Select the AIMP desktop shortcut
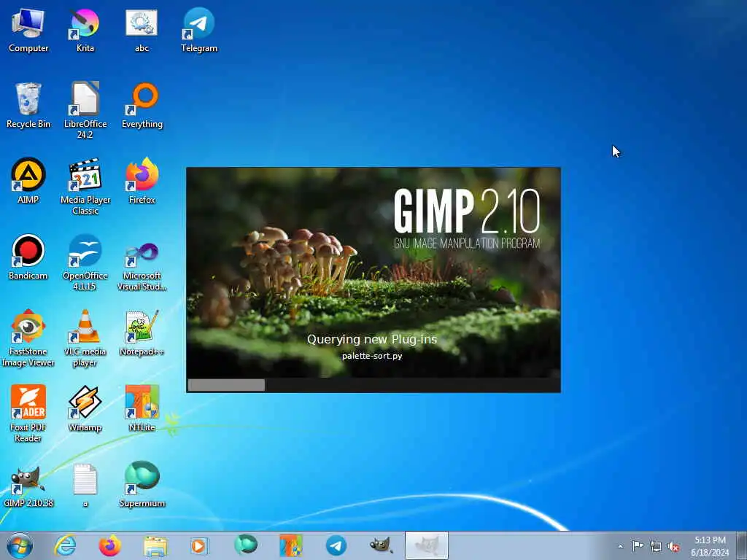This screenshot has width=747, height=560. [x=28, y=181]
